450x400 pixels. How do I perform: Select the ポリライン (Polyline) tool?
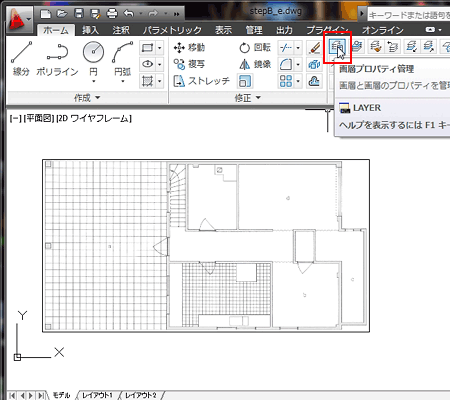[x=57, y=59]
